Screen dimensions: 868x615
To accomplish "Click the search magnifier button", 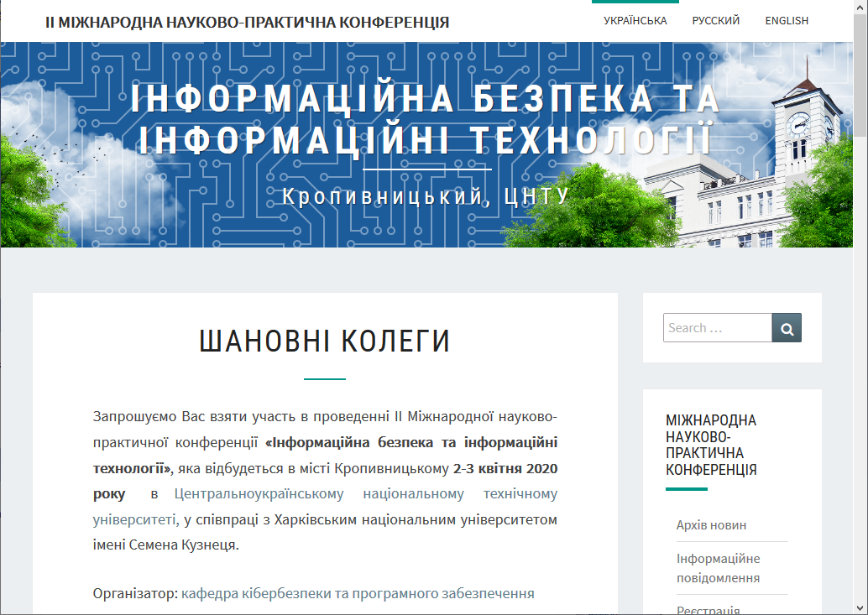I will click(x=787, y=328).
